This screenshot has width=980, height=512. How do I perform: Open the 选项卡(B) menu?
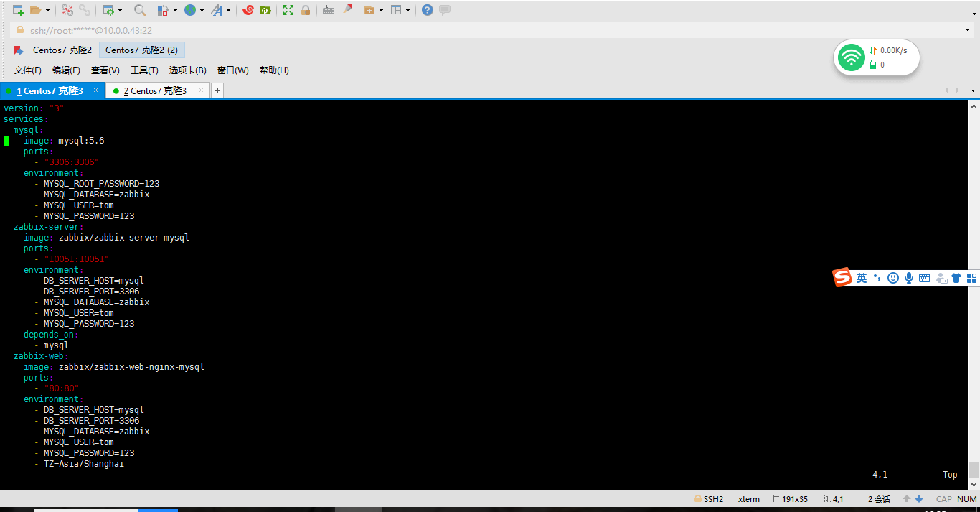[x=188, y=70]
